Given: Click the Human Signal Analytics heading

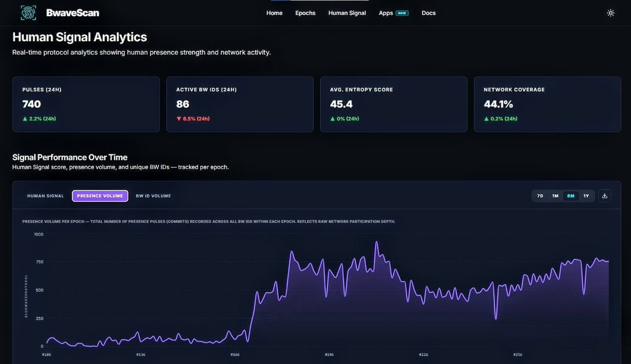Looking at the screenshot, I should pyautogui.click(x=79, y=37).
